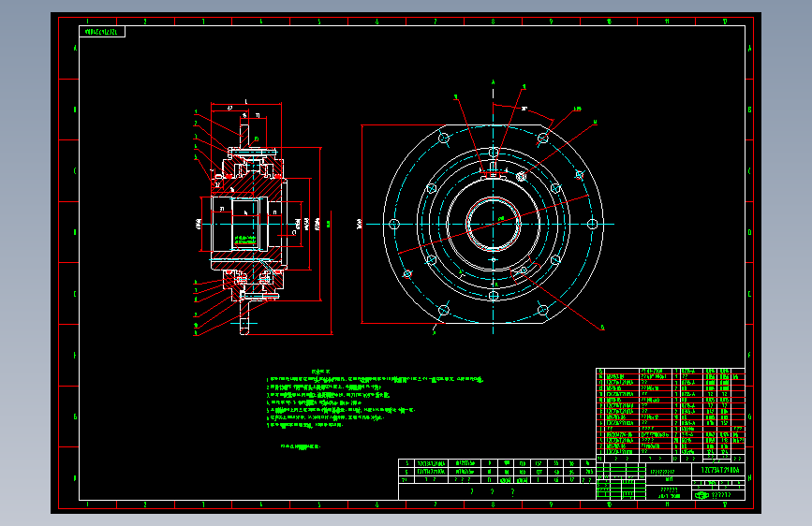This screenshot has height=526, width=812.
Task: Click the header row of the revision table
Action: pyautogui.click(x=496, y=480)
